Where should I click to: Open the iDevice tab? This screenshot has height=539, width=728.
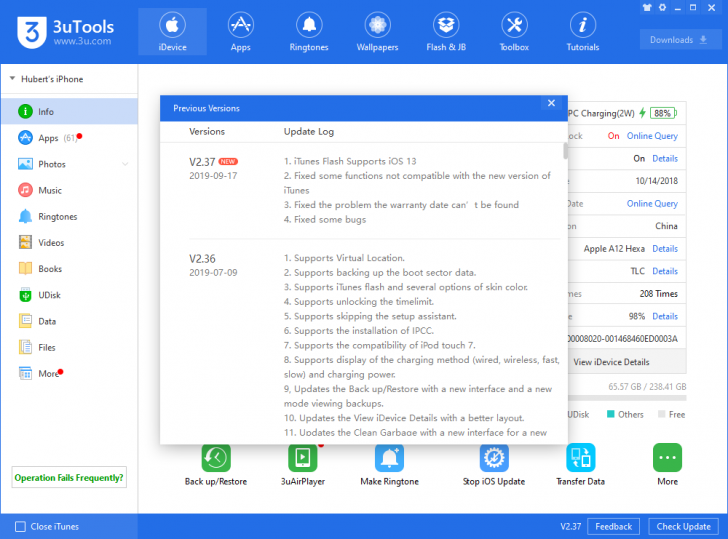(x=172, y=32)
